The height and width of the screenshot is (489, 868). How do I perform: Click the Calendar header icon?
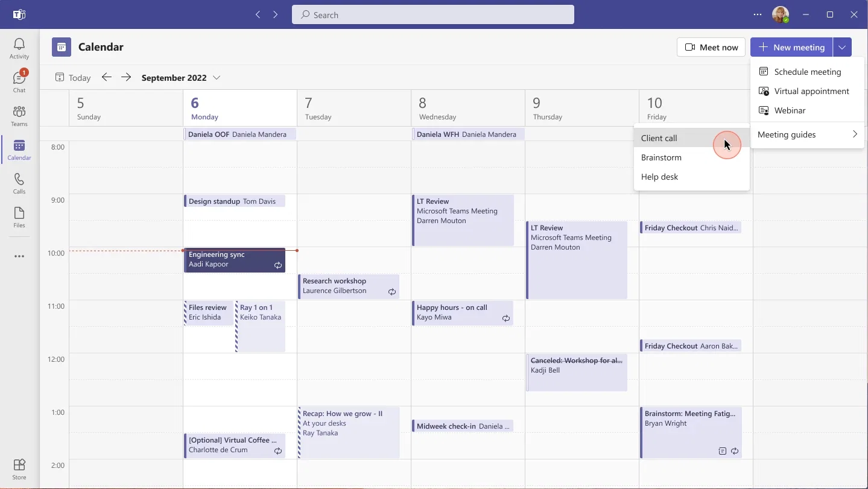tap(62, 47)
